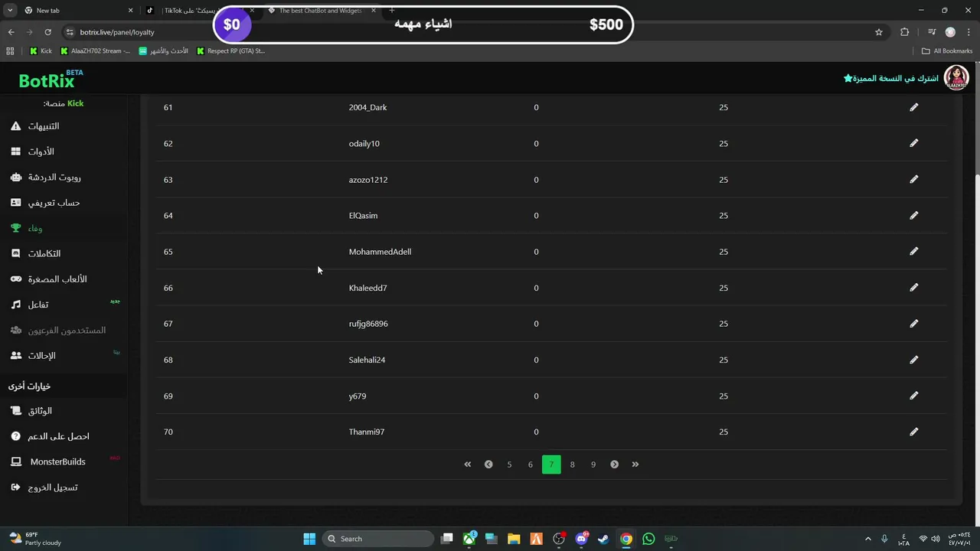Open الوثائق documentation link
980x551 pixels.
click(x=31, y=411)
